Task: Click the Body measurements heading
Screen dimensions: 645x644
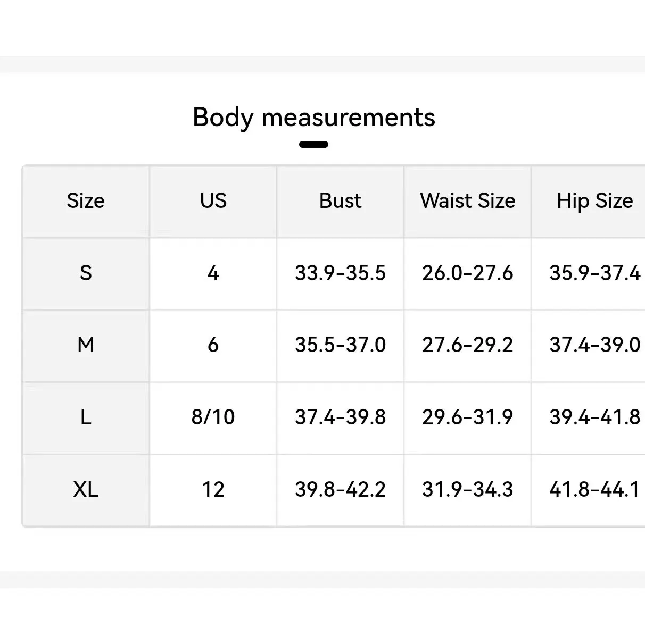Action: (314, 118)
